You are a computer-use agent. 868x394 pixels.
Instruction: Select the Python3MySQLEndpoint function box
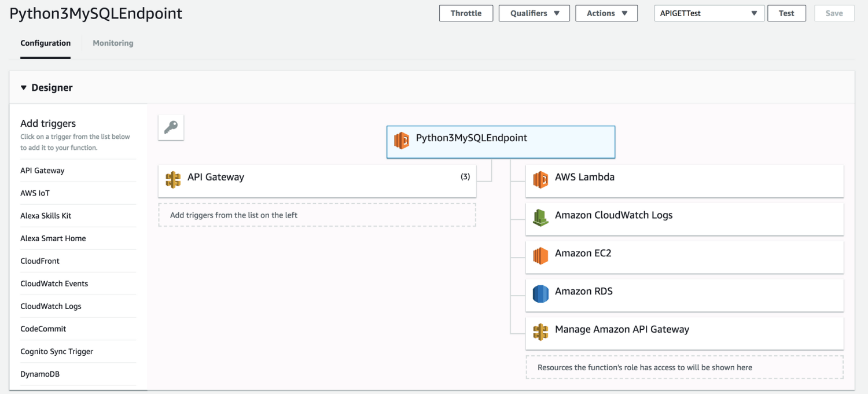tap(501, 142)
